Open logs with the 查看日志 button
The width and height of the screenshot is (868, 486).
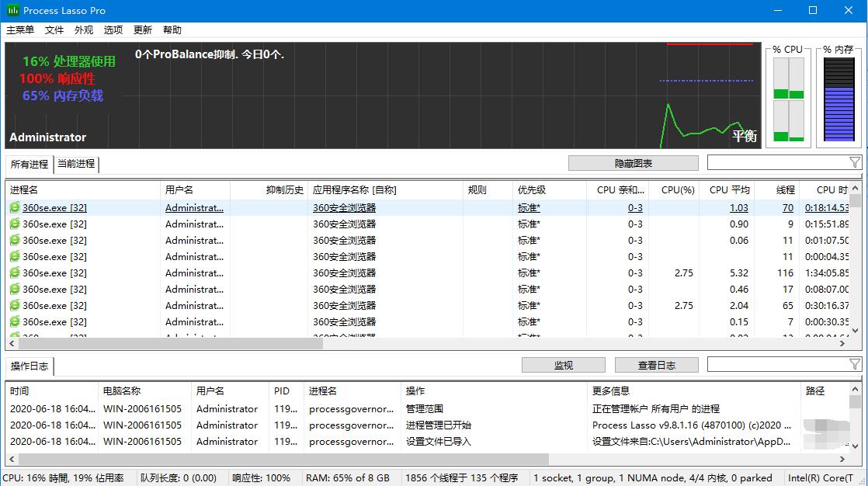coord(657,366)
